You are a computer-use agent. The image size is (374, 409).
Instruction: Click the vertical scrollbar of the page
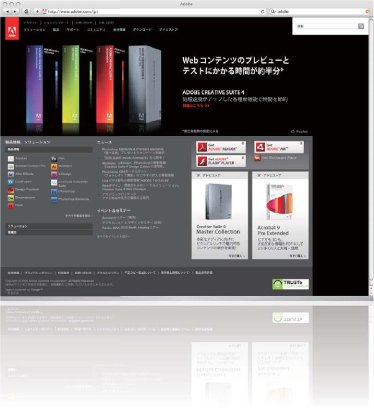point(371,148)
